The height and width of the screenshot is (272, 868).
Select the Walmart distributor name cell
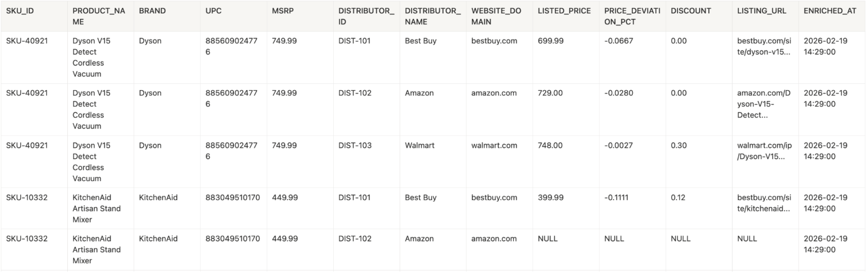click(420, 145)
